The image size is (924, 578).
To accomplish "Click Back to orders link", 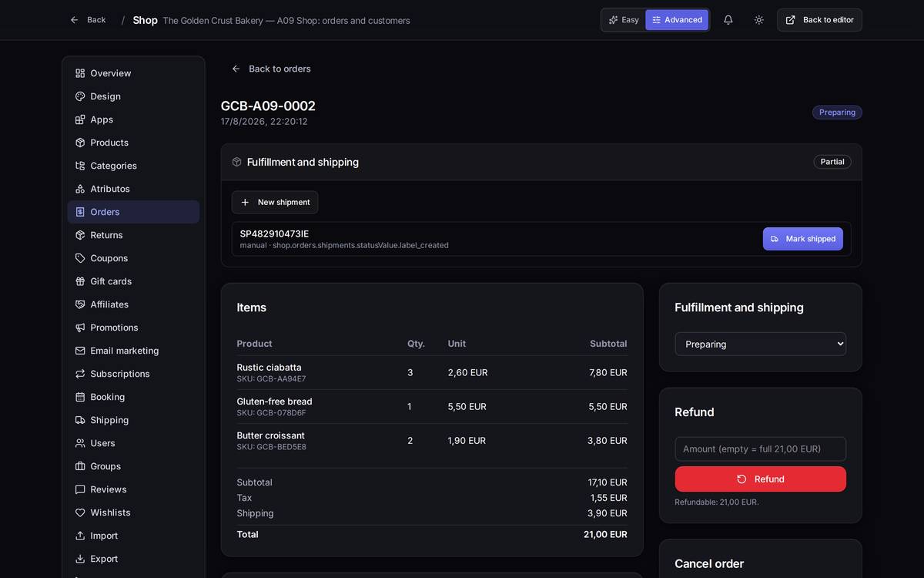I will 271,69.
